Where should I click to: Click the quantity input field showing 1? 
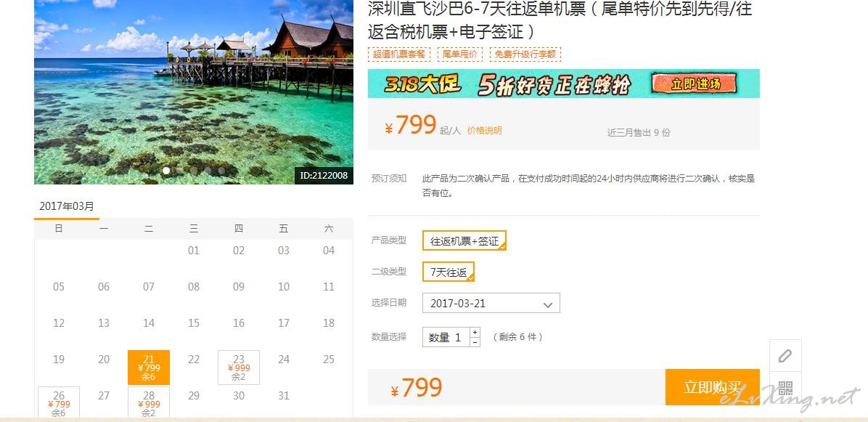[x=446, y=337]
